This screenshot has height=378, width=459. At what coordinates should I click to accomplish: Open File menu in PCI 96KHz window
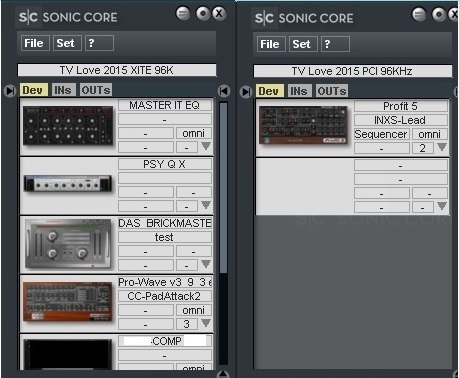tap(271, 44)
